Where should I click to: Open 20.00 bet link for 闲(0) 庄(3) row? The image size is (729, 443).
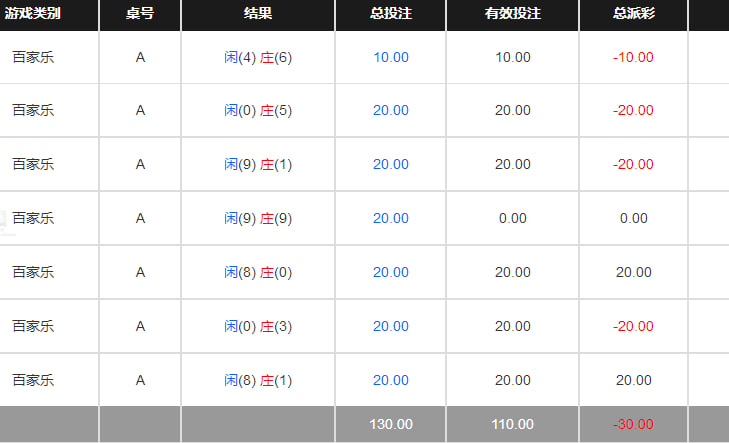tap(391, 326)
